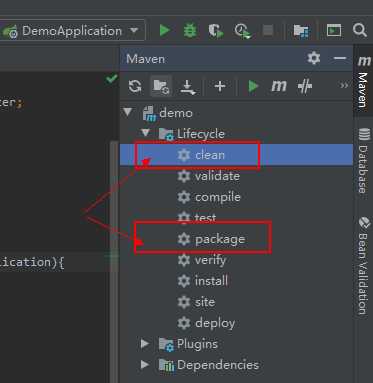Screen dimensions: 373x383
Task: Collapse the demo project node
Action: [x=128, y=112]
